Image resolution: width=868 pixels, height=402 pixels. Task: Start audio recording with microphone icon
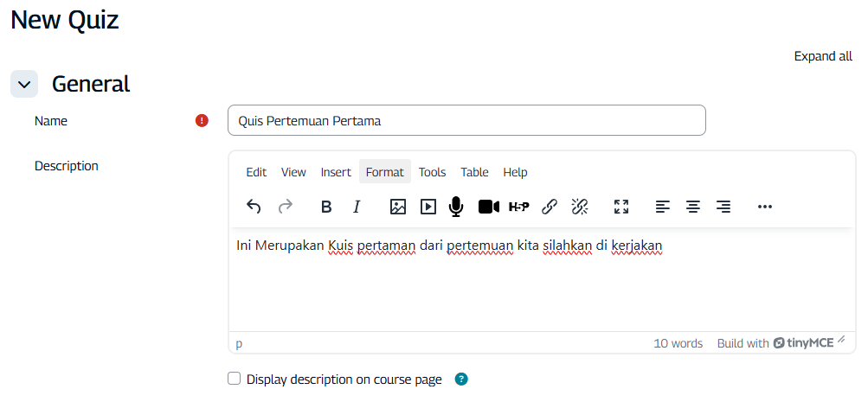(x=456, y=207)
